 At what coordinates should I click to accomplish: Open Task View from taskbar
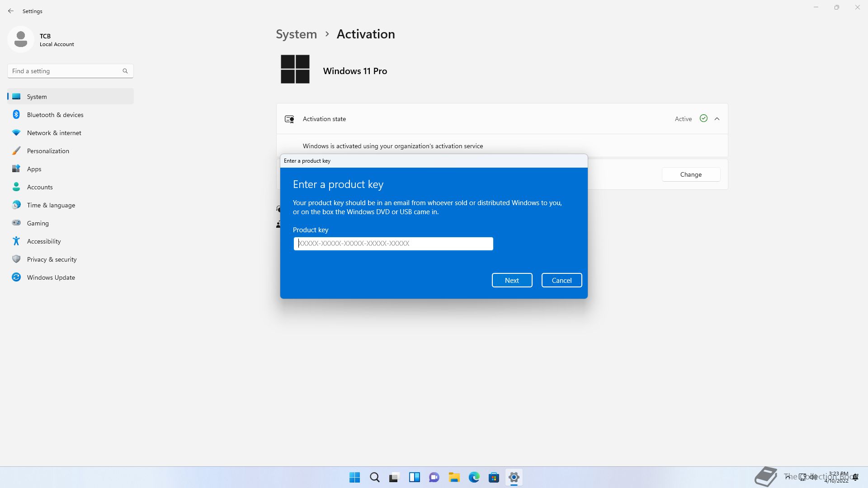coord(394,477)
